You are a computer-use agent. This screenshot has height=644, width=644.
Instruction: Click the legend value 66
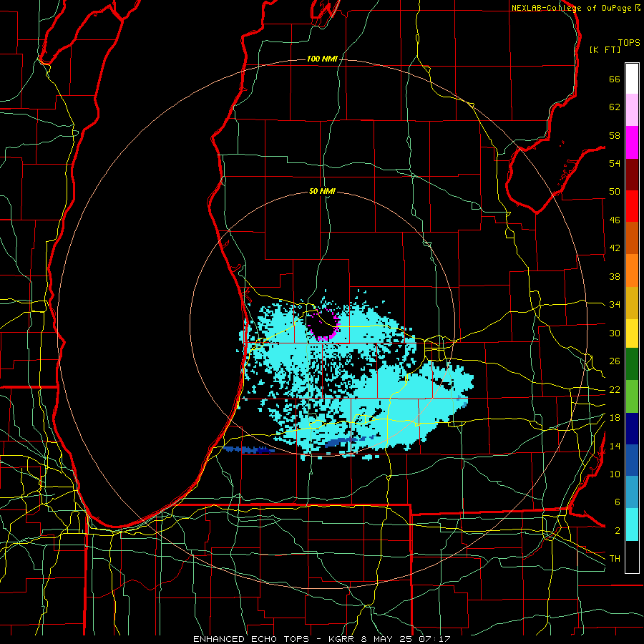click(615, 79)
